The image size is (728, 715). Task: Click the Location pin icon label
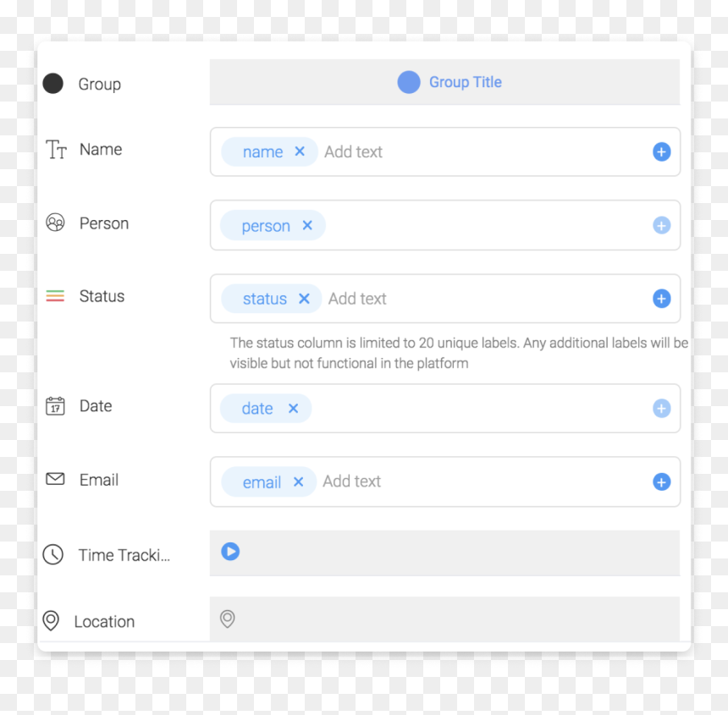click(x=51, y=620)
